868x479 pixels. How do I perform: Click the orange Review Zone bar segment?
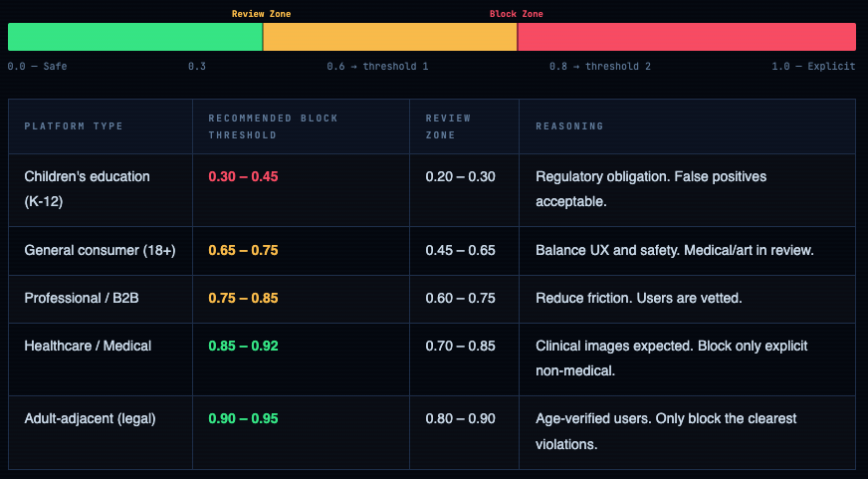[x=389, y=37]
